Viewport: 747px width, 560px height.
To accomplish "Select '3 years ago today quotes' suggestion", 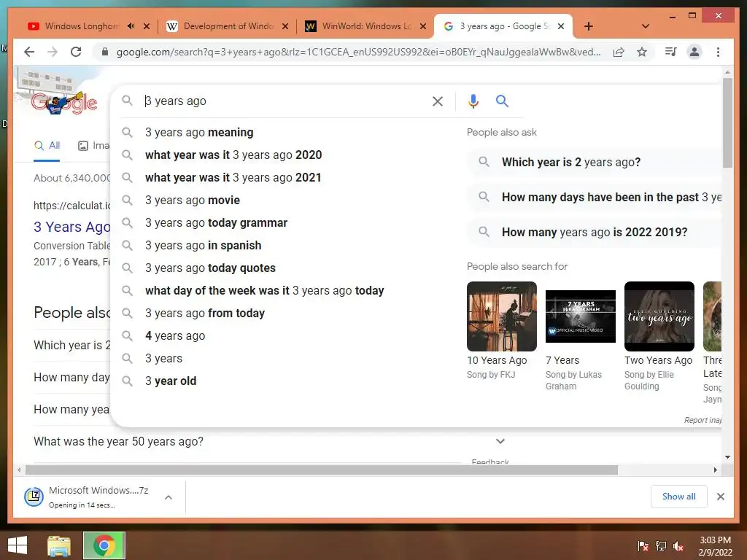I will [x=210, y=268].
